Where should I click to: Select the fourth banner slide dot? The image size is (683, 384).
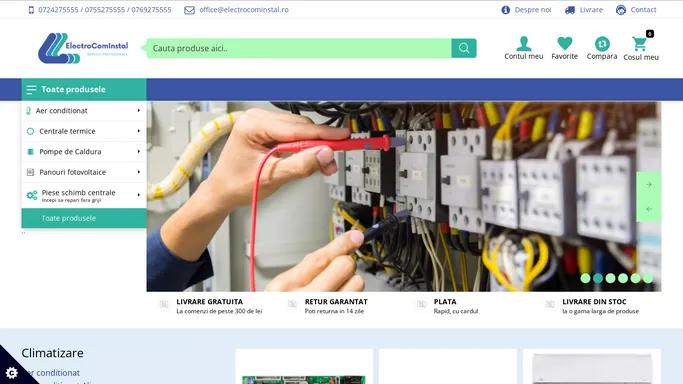click(x=623, y=278)
